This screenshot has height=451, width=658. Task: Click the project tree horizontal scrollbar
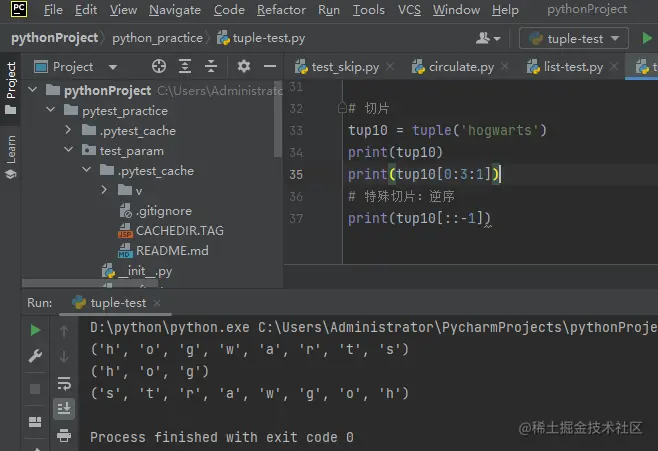click(90, 283)
